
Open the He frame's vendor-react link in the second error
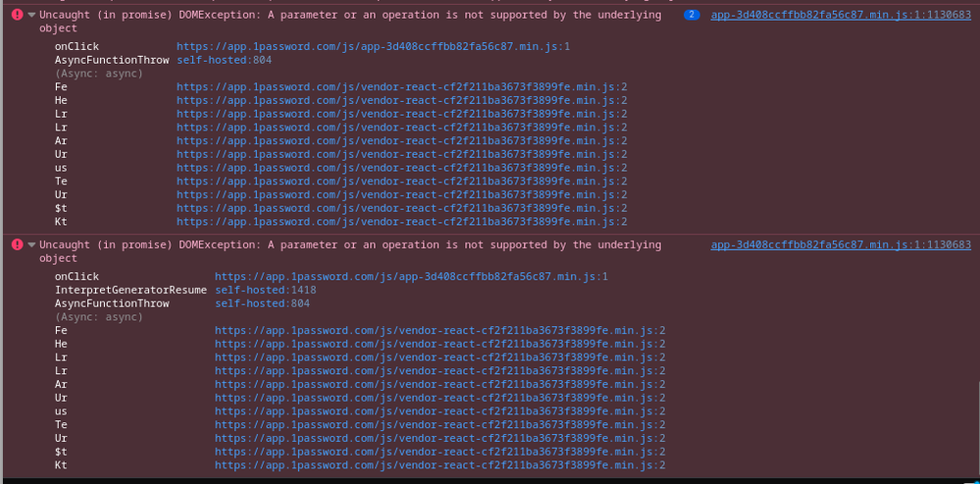[x=439, y=345]
